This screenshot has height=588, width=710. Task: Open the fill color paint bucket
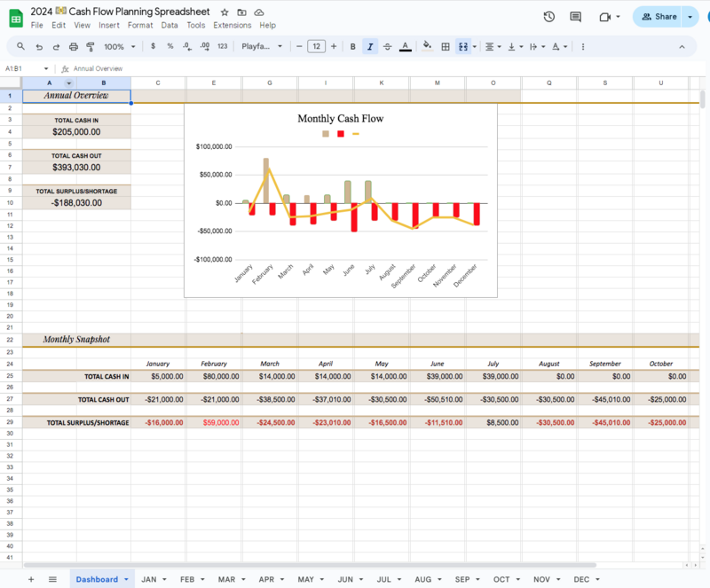click(427, 46)
